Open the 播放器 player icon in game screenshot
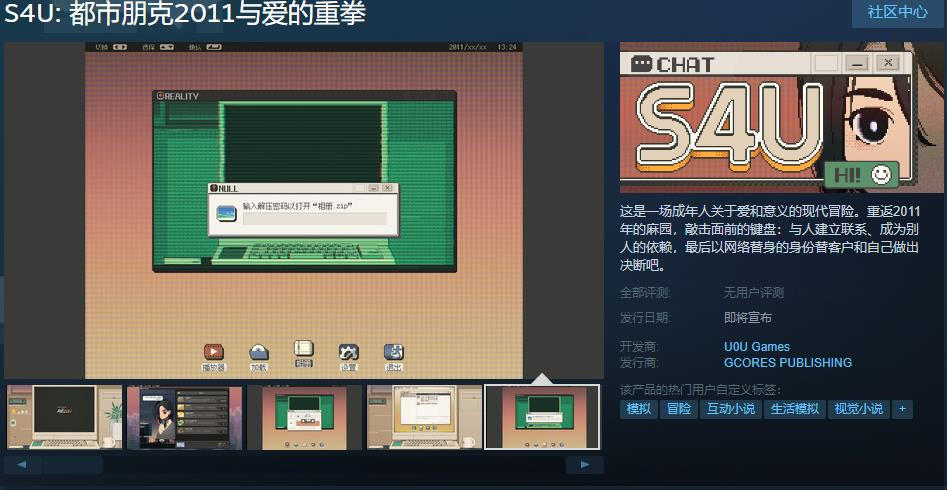This screenshot has height=490, width=947. click(x=214, y=352)
